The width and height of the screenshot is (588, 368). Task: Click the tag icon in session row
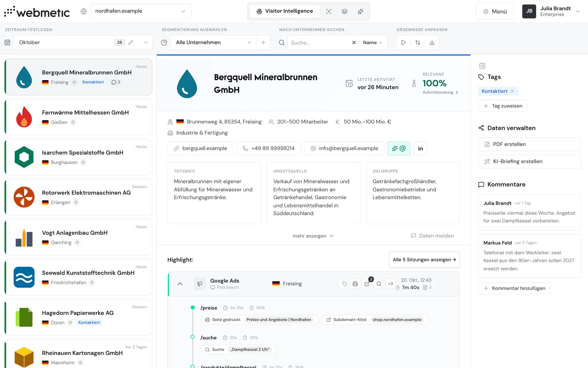pyautogui.click(x=344, y=284)
